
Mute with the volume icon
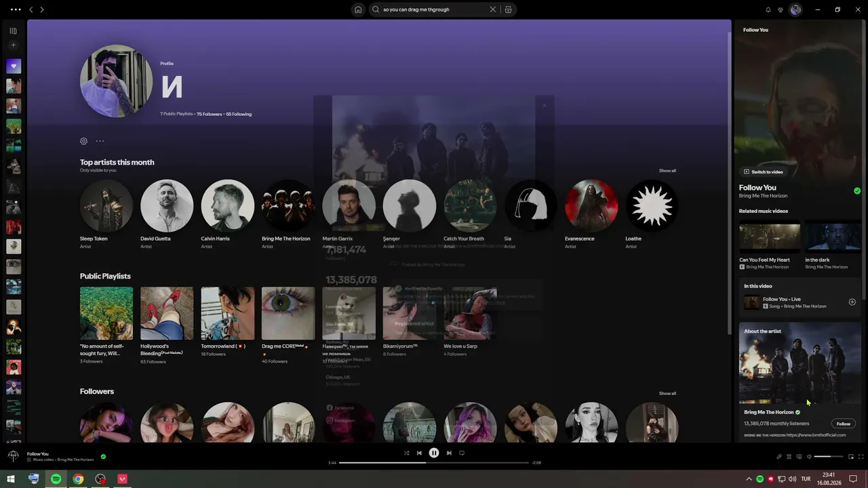pyautogui.click(x=809, y=457)
